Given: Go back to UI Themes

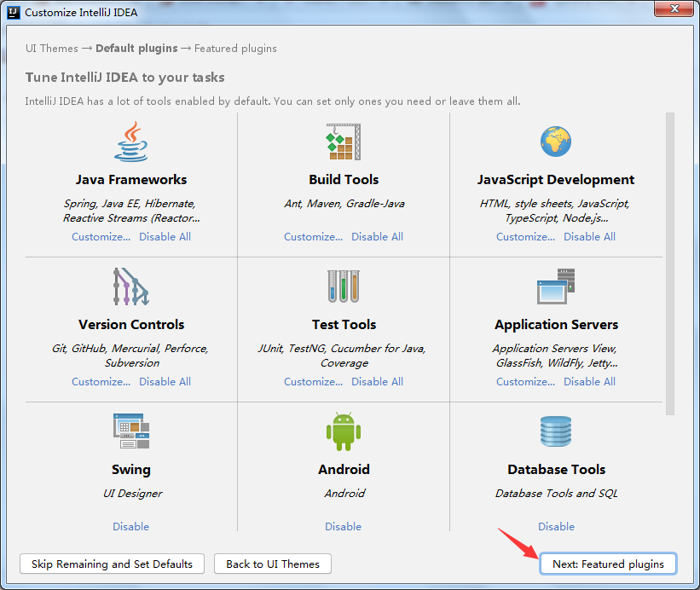Looking at the screenshot, I should 273,564.
